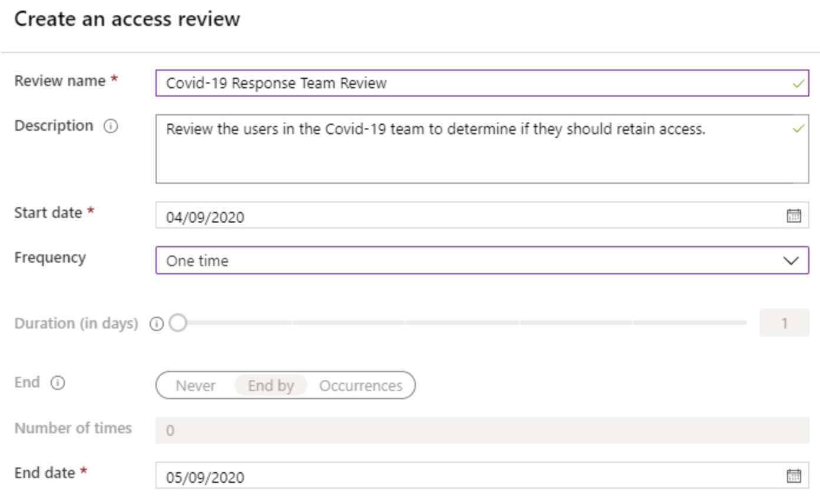820x504 pixels.
Task: Click into the Description text area
Action: pyautogui.click(x=482, y=149)
